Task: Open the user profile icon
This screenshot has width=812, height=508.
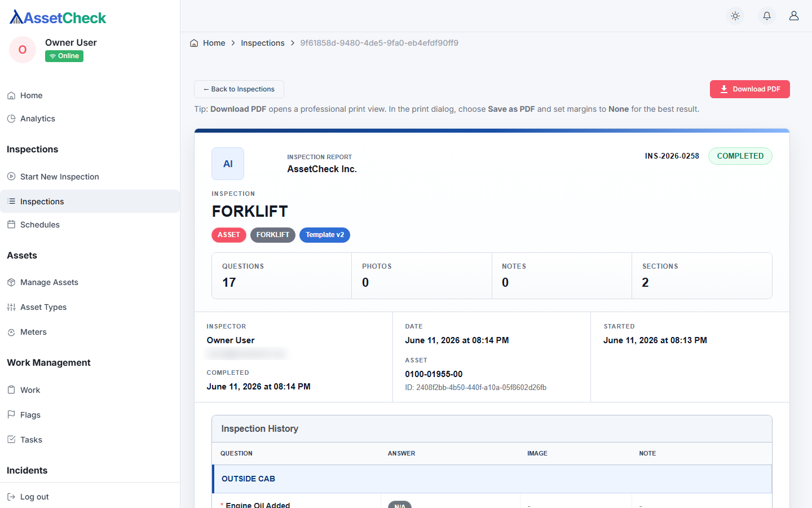Action: (x=794, y=16)
